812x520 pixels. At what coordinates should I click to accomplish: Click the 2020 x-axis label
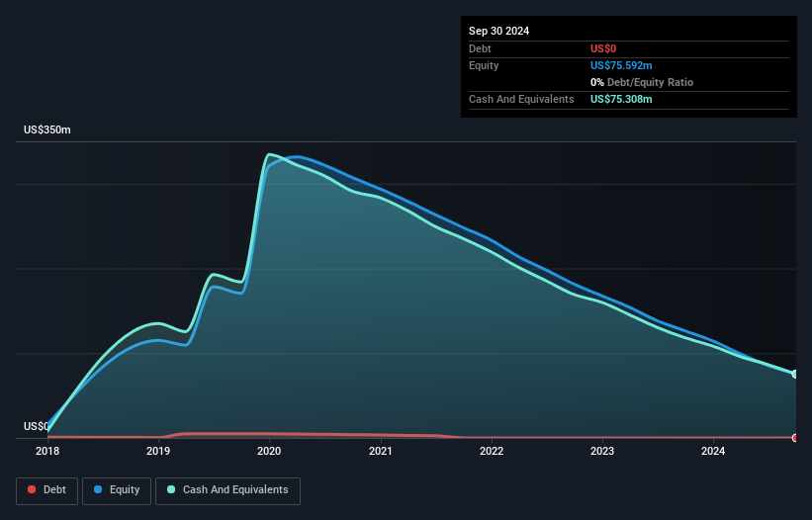(269, 451)
